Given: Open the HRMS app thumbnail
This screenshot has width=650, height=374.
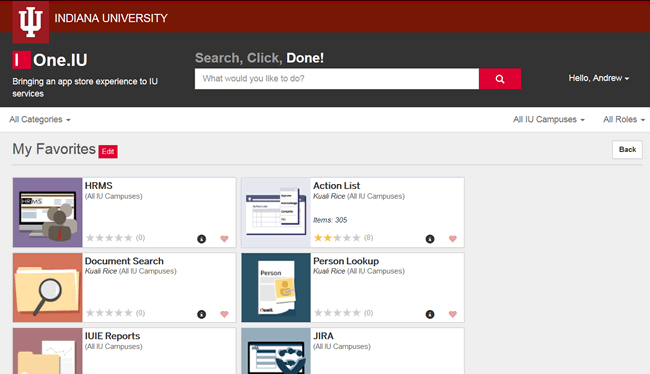Looking at the screenshot, I should click(x=48, y=212).
